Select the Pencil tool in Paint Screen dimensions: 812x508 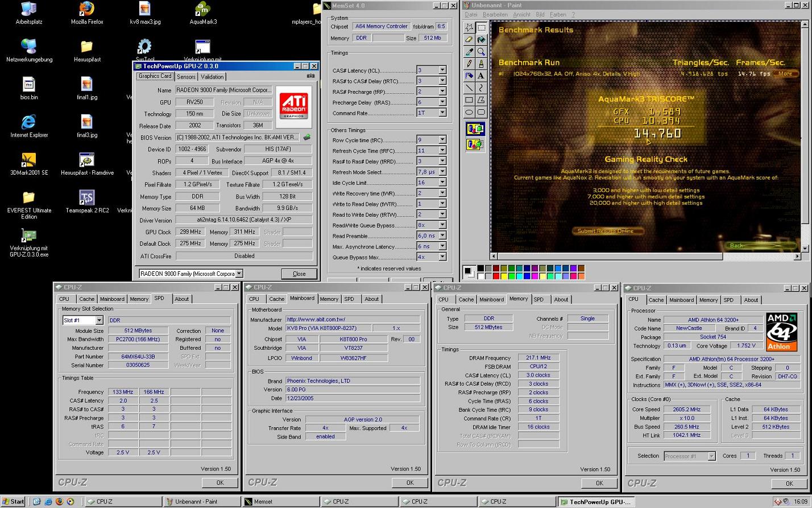[x=469, y=64]
